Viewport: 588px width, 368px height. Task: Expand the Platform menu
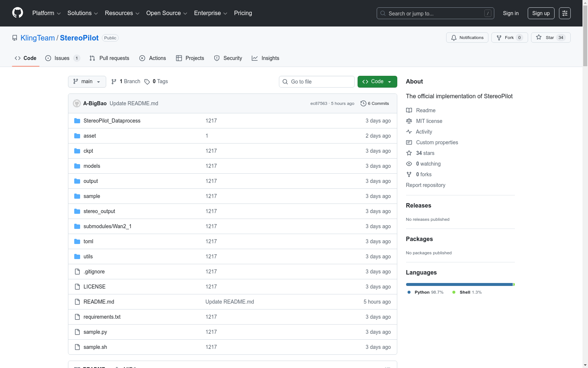47,13
